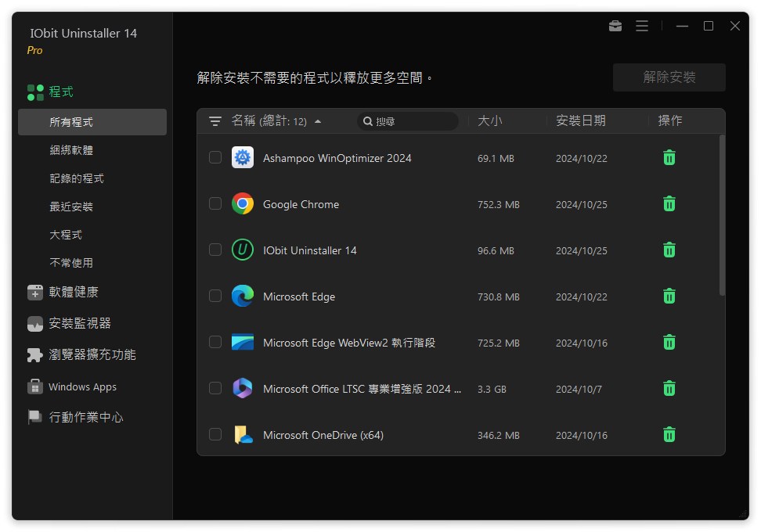Click the Ashampoo WinOptimizer gear app icon
Screen dimensions: 761x532
click(242, 157)
